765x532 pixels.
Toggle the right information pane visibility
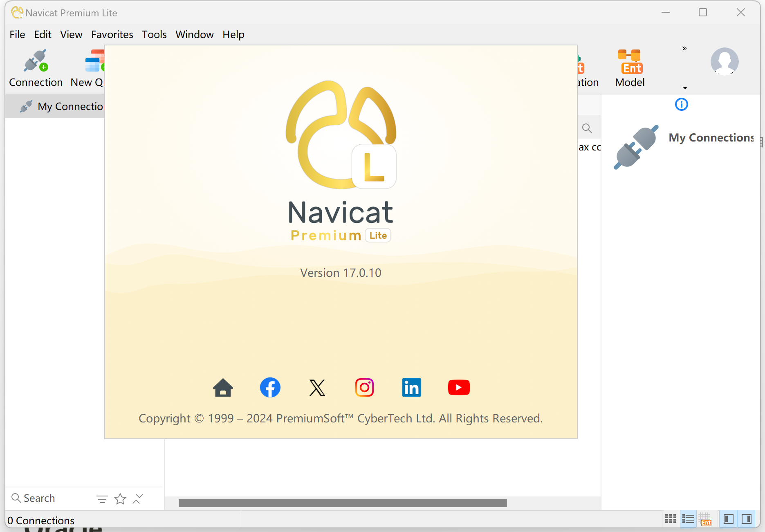point(747,519)
